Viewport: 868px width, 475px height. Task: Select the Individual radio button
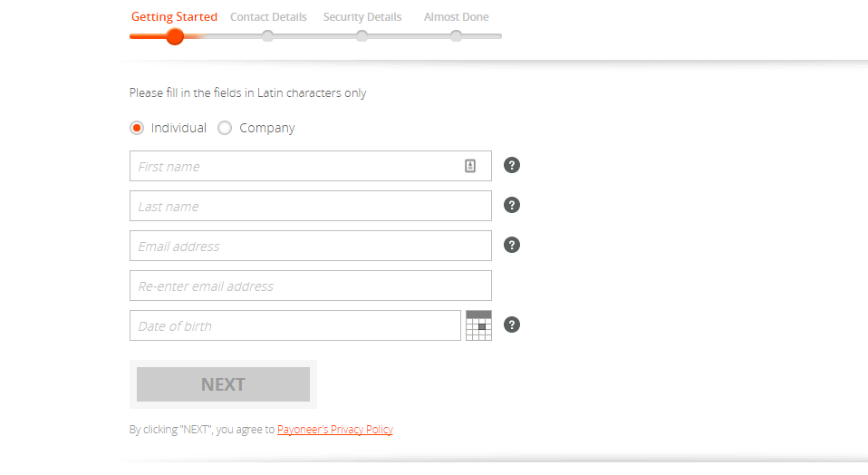(x=137, y=128)
